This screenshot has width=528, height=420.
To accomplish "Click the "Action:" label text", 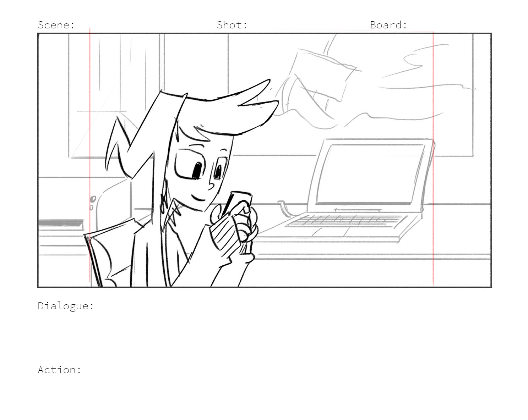I will (x=60, y=370).
